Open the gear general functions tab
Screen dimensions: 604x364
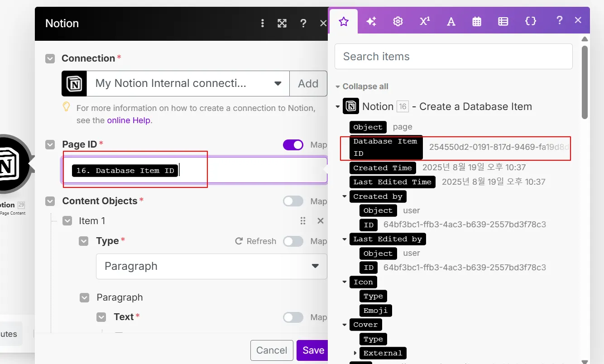point(398,21)
